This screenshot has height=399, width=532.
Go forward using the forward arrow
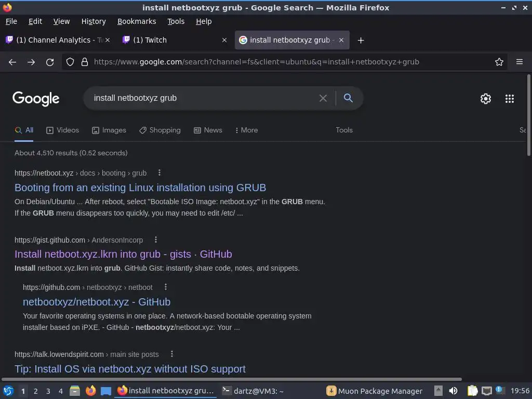point(31,62)
